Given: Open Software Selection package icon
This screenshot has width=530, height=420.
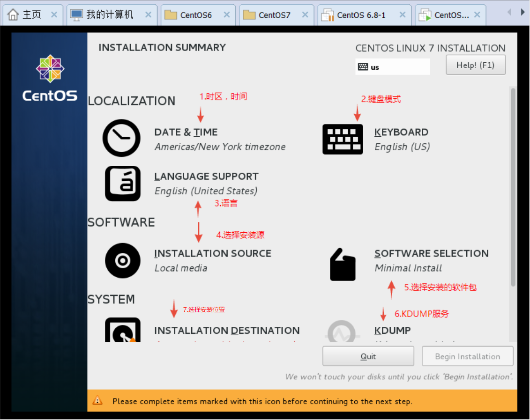Looking at the screenshot, I should [343, 265].
